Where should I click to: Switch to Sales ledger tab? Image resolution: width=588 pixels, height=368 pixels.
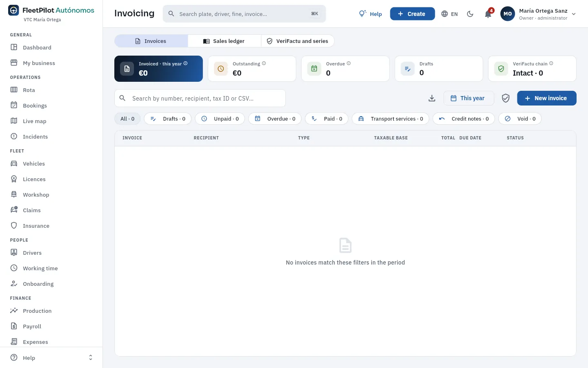[224, 41]
